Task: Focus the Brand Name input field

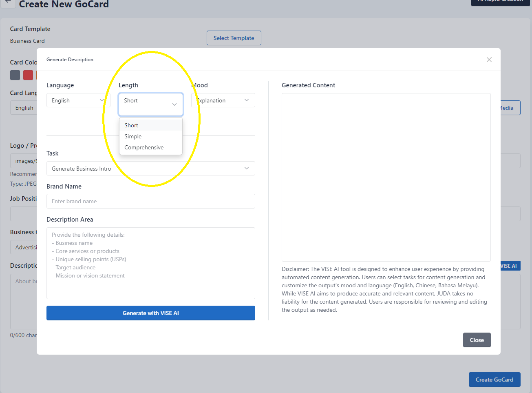Action: pos(150,201)
